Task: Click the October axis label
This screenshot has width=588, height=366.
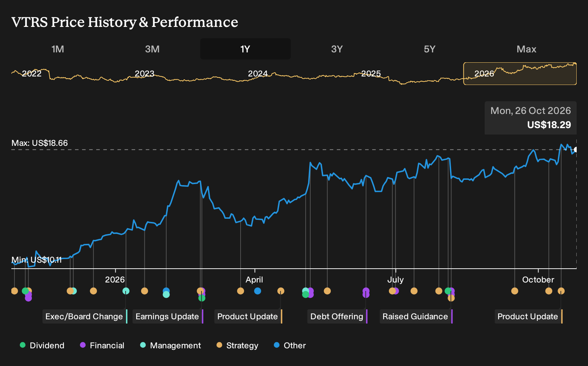Action: coord(538,280)
